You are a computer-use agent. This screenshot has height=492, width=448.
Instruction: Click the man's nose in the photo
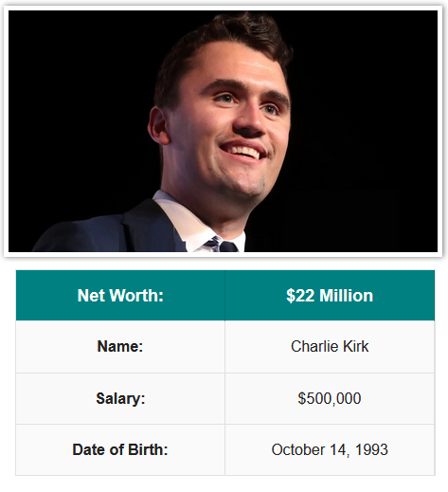click(249, 121)
